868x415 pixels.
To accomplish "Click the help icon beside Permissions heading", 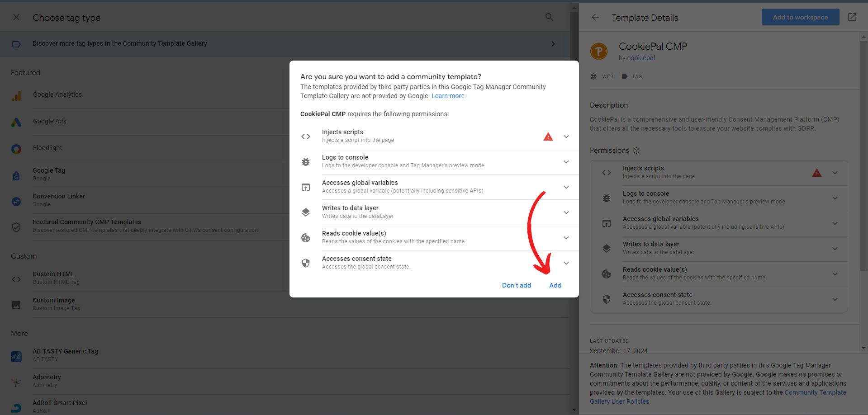I will point(636,151).
